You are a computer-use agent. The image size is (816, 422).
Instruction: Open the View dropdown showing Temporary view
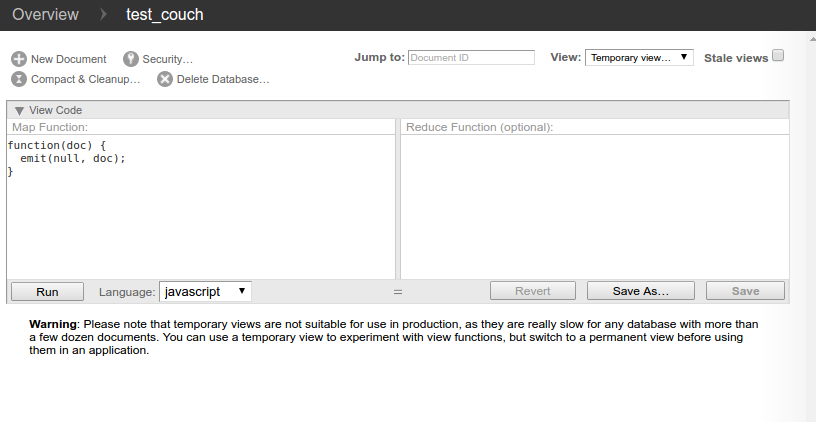pyautogui.click(x=639, y=57)
